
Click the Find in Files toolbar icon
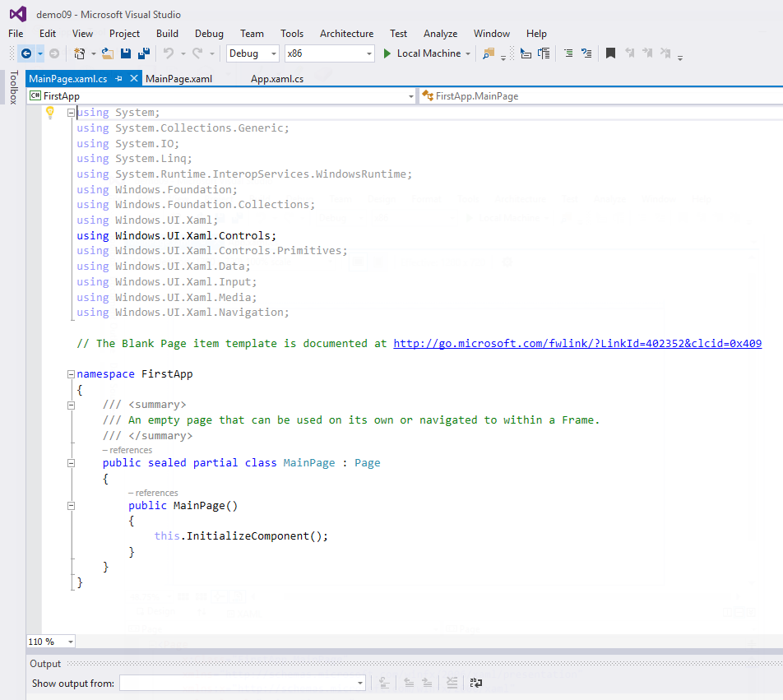click(x=489, y=53)
